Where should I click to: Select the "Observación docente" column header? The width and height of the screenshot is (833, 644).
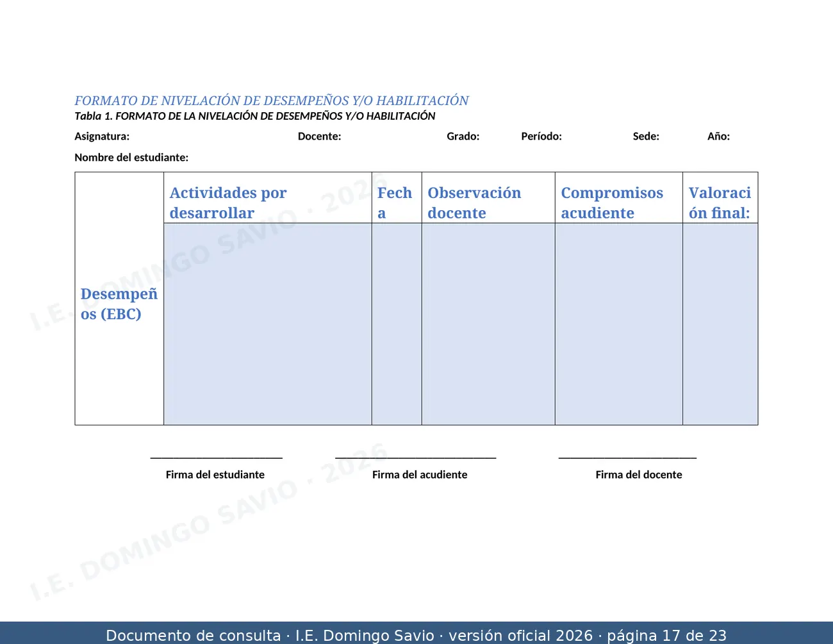click(488, 198)
